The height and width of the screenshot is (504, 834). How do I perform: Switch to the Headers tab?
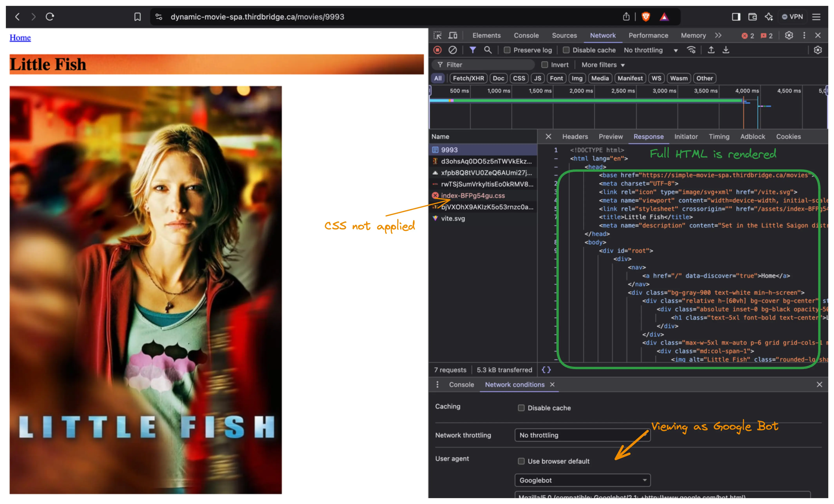point(575,136)
